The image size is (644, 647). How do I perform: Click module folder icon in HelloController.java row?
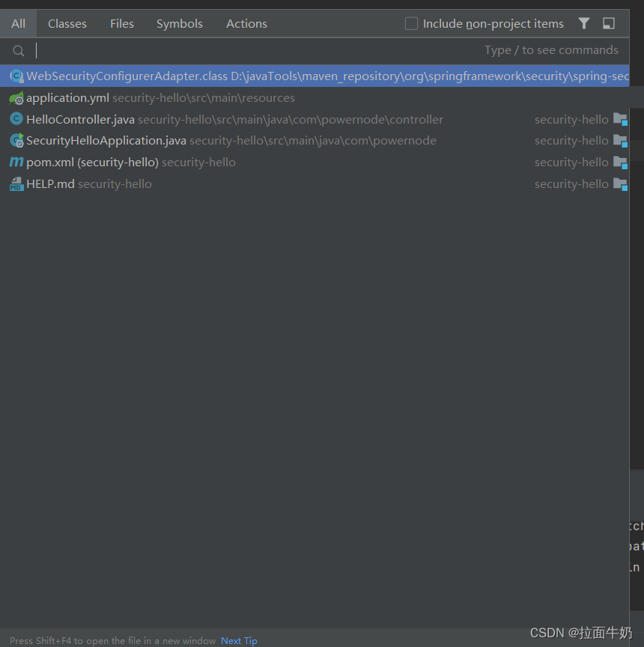[620, 119]
